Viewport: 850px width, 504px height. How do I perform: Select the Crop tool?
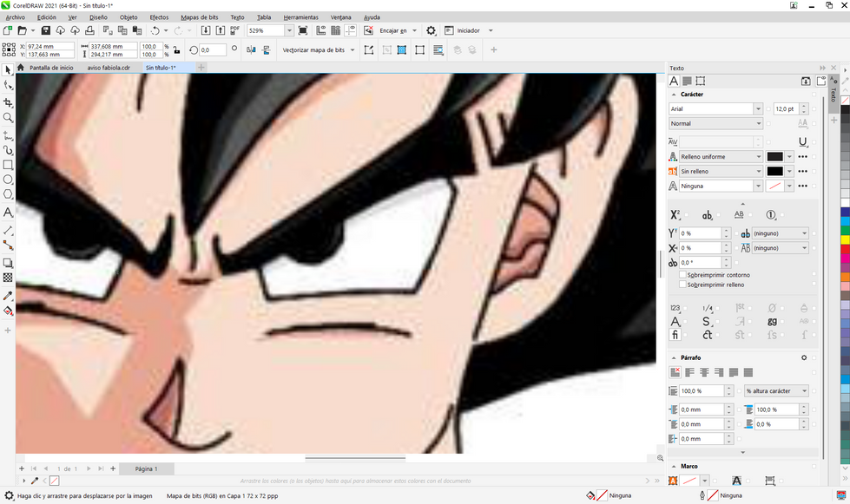(8, 102)
